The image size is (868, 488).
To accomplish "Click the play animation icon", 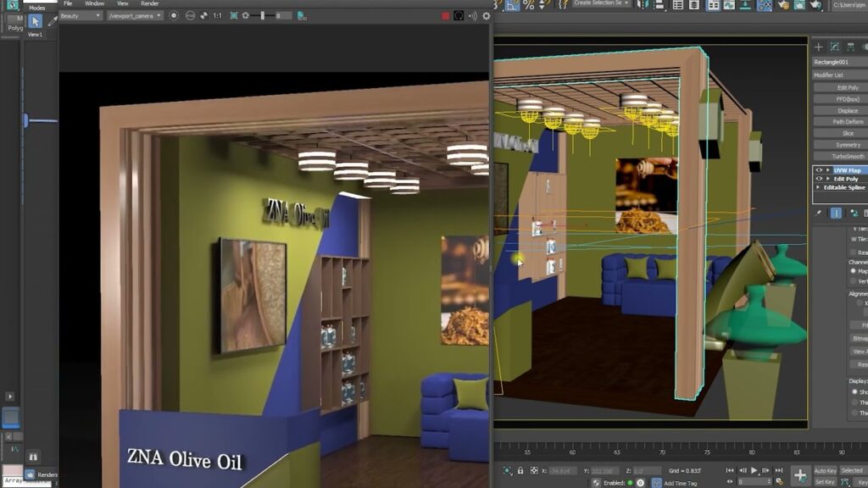I will [754, 469].
